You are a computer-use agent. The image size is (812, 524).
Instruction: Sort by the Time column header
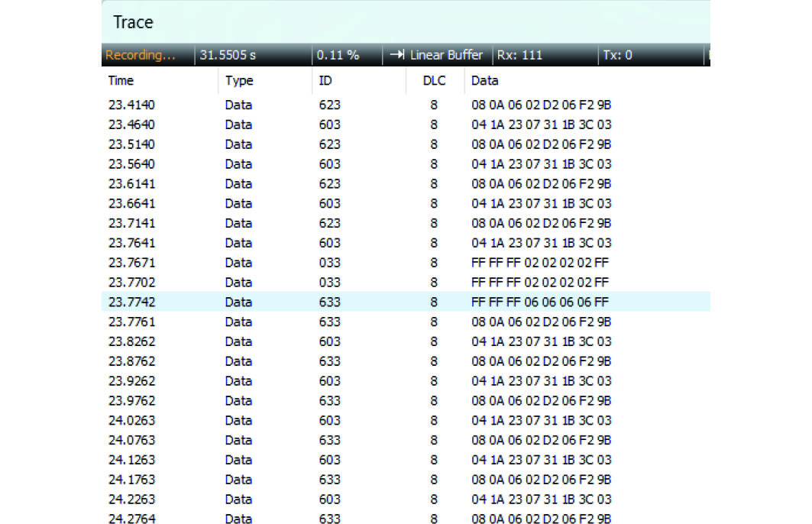[x=121, y=80]
